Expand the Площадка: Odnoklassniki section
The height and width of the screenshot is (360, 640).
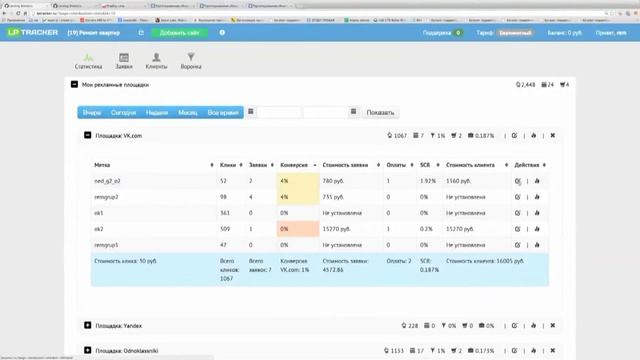(87, 350)
